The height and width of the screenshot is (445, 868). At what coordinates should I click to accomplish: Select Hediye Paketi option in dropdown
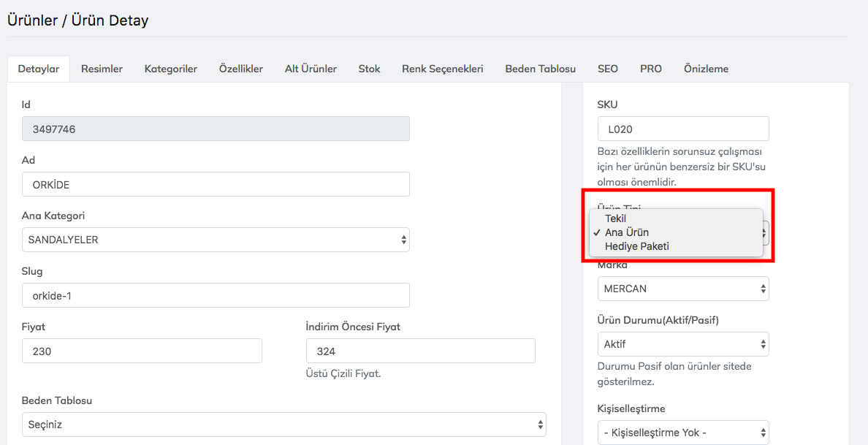tap(636, 246)
